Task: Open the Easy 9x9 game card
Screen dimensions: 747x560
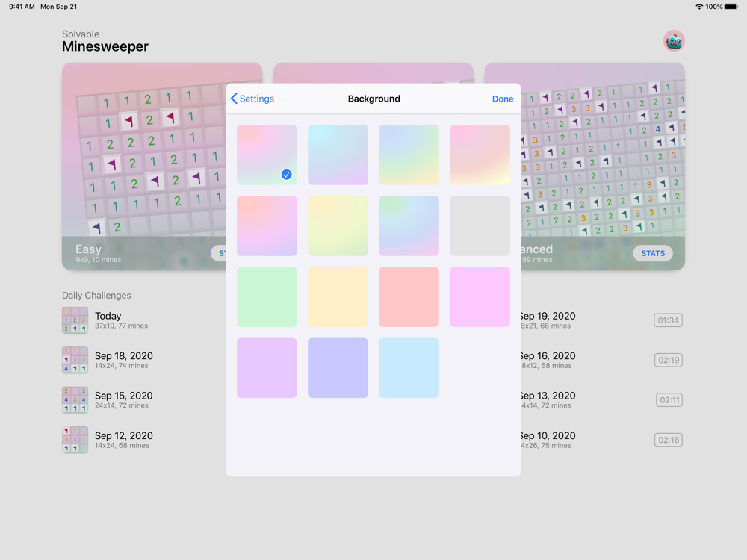Action: (x=144, y=167)
